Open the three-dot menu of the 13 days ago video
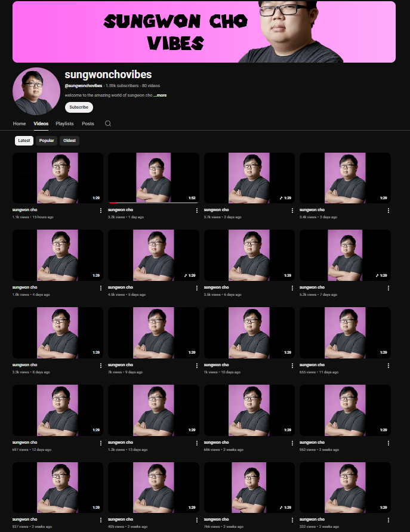 (x=196, y=443)
